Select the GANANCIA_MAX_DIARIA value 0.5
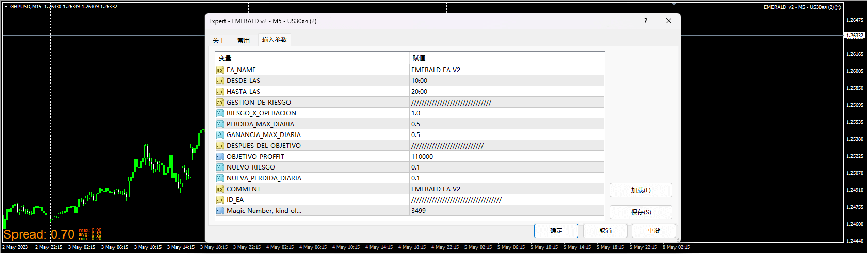This screenshot has height=254, width=868. pos(507,135)
